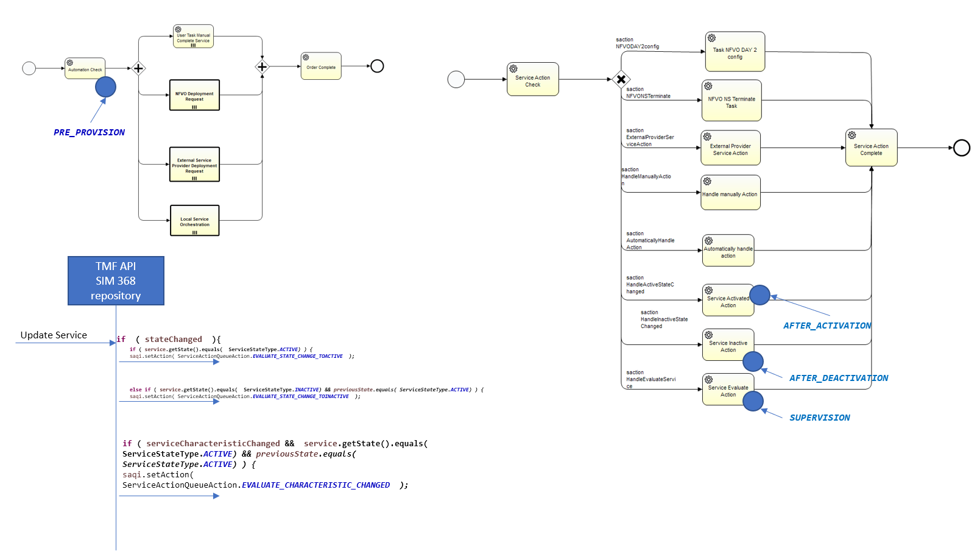Select the start event before Automation Check

point(29,68)
